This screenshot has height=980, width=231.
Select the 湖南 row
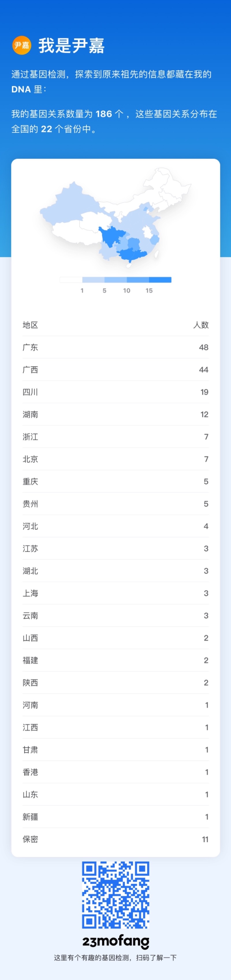[x=115, y=414]
